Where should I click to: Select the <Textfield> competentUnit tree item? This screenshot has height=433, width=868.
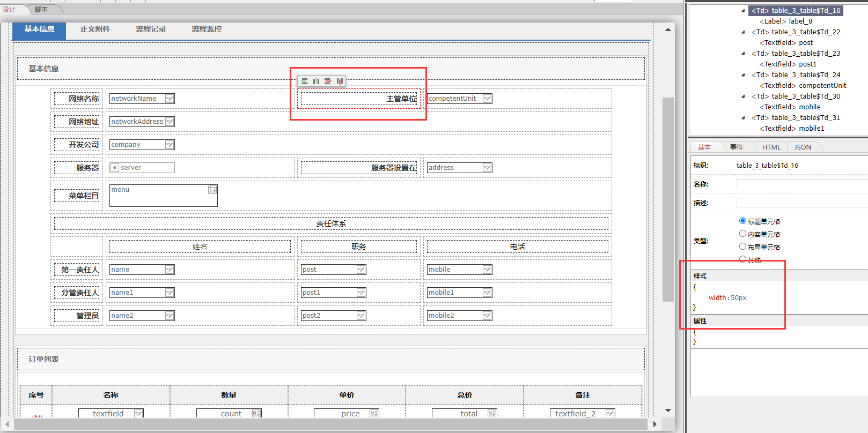point(803,86)
